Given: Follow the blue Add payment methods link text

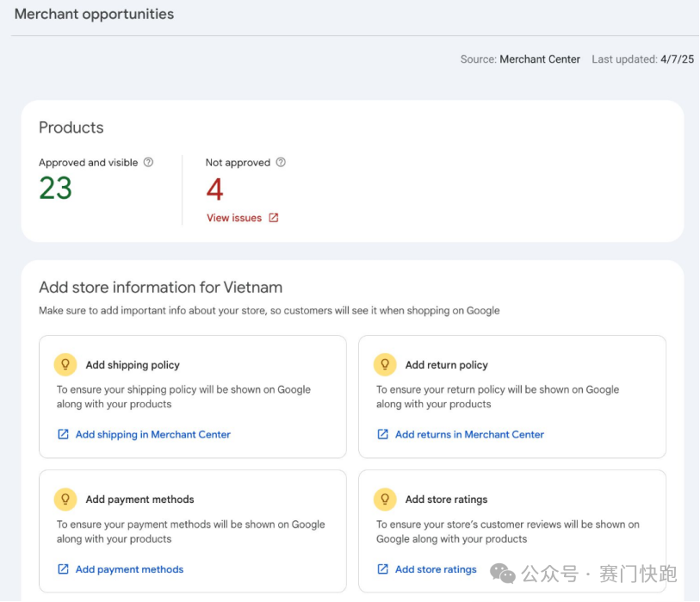Looking at the screenshot, I should 129,568.
